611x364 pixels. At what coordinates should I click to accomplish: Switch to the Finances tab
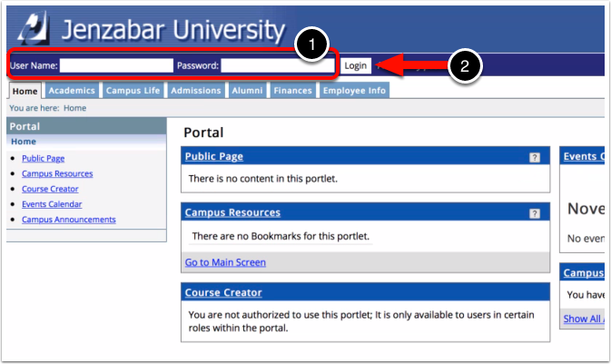click(x=292, y=91)
